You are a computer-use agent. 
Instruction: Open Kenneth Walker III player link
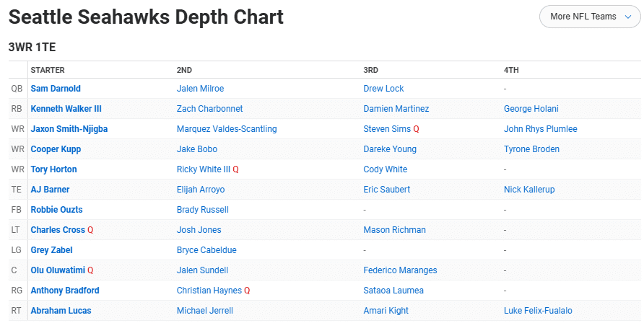pos(66,109)
